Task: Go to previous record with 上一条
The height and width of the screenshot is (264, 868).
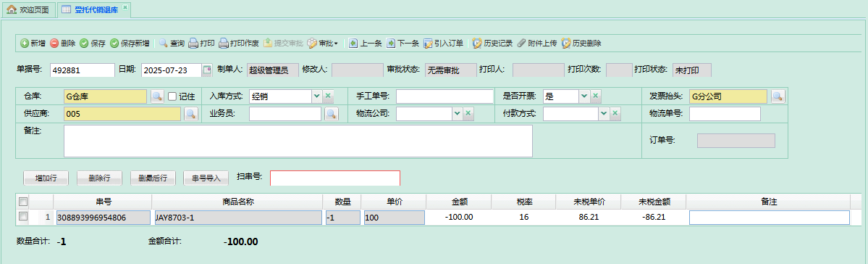Action: coord(366,44)
